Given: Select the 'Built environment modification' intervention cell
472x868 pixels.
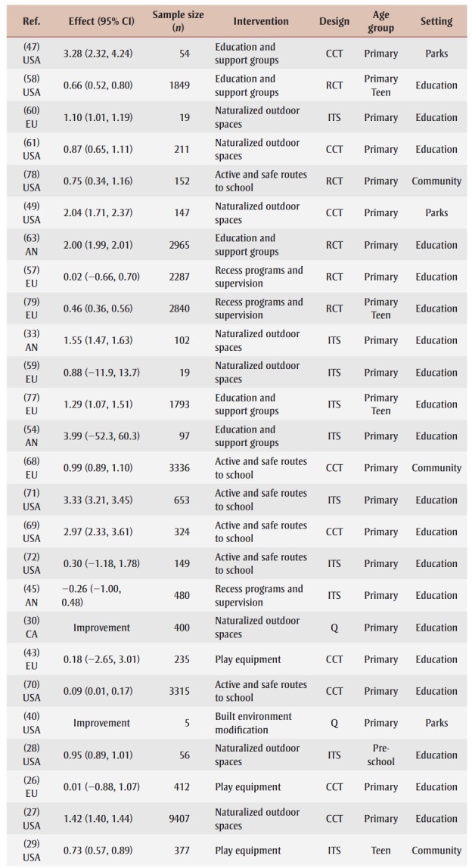Looking at the screenshot, I should 253,723.
